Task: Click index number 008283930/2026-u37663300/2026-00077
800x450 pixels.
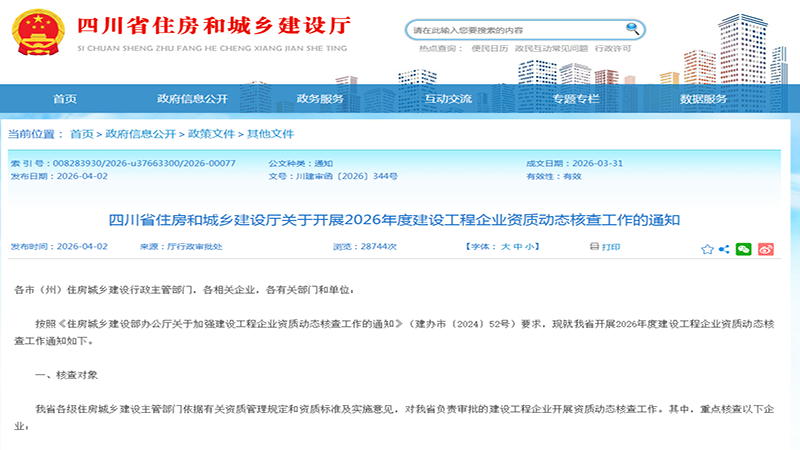Action: [144, 163]
